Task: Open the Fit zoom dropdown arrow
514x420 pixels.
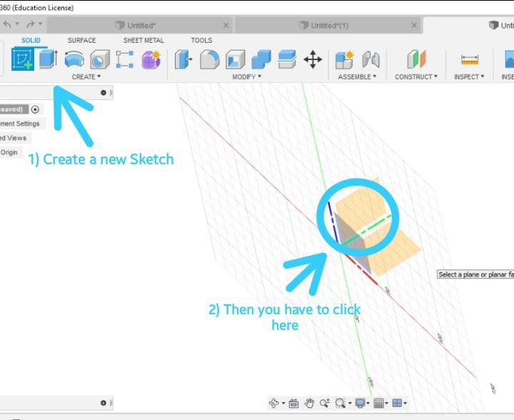Action: [x=350, y=404]
